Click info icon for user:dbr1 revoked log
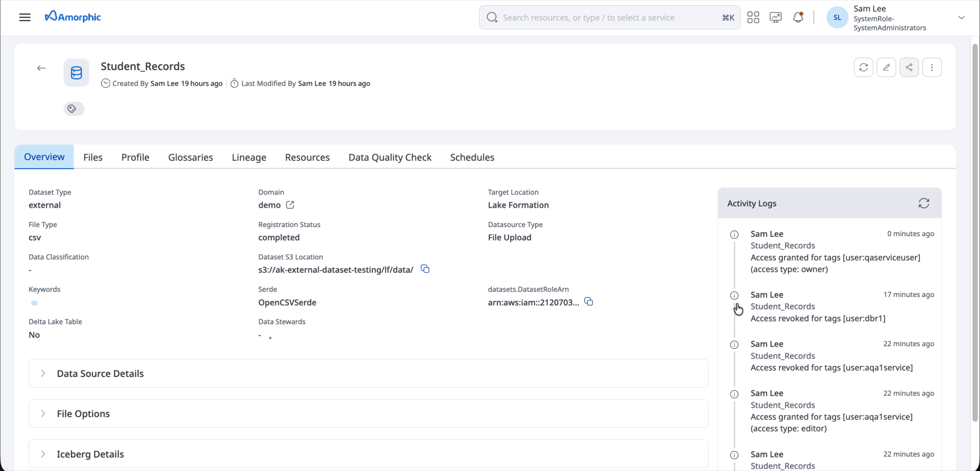The height and width of the screenshot is (471, 980). [x=734, y=295]
